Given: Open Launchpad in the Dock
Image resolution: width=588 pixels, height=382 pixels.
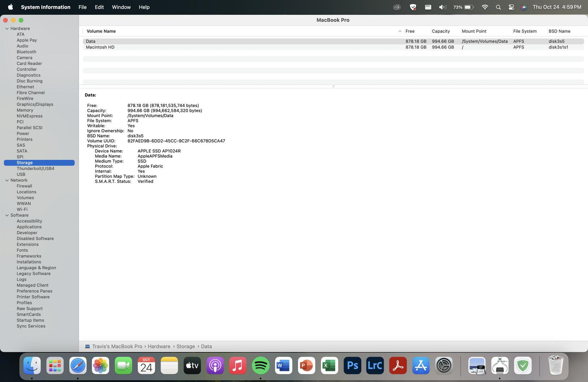Looking at the screenshot, I should click(55, 365).
